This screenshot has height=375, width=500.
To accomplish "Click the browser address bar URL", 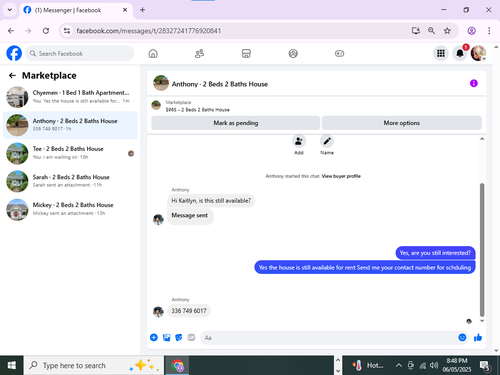I will pos(149,31).
